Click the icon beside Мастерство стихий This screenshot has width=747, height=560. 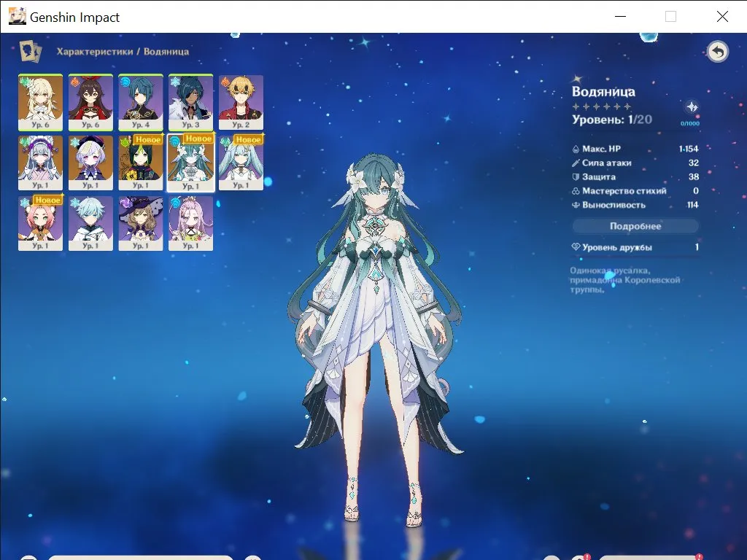(576, 191)
